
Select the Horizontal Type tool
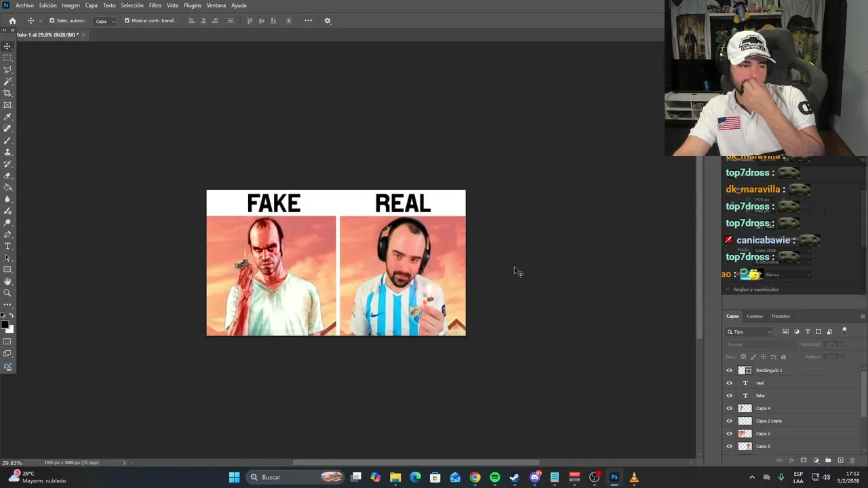click(7, 246)
